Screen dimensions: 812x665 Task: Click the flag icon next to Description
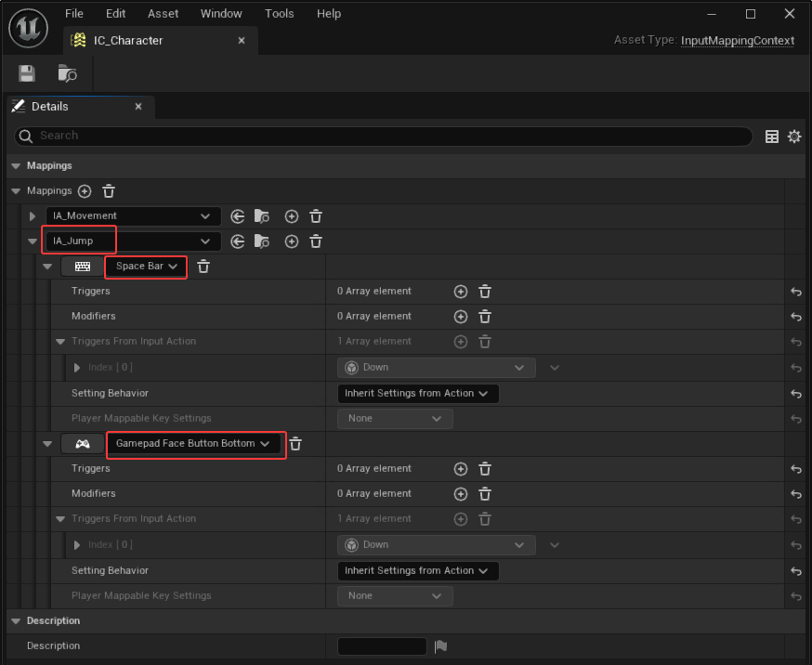point(440,645)
